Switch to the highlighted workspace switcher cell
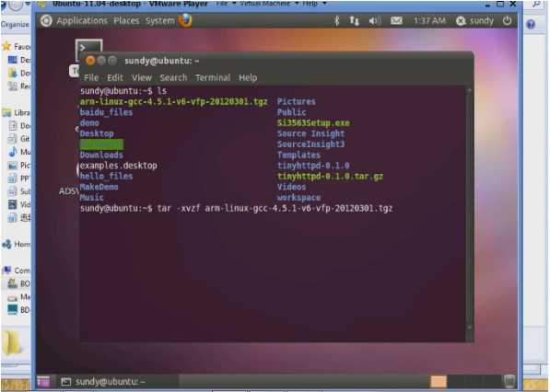The width and height of the screenshot is (550, 392). tap(439, 382)
